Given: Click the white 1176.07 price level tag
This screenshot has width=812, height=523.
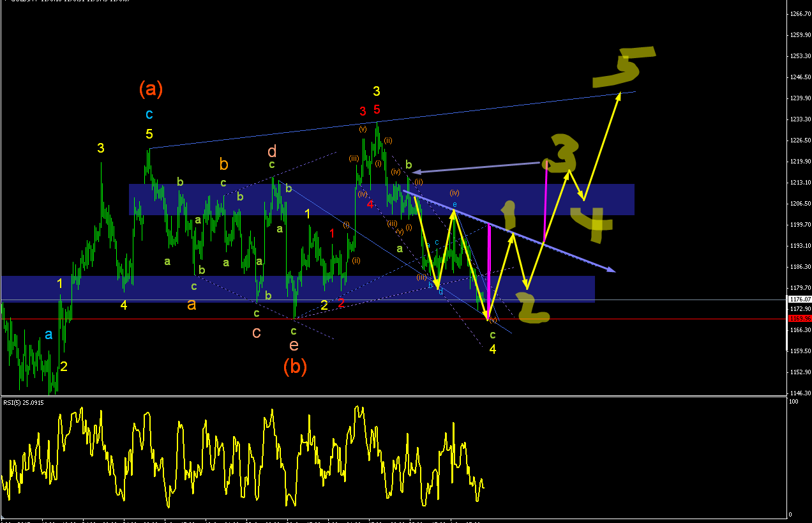Looking at the screenshot, I should coord(799,299).
